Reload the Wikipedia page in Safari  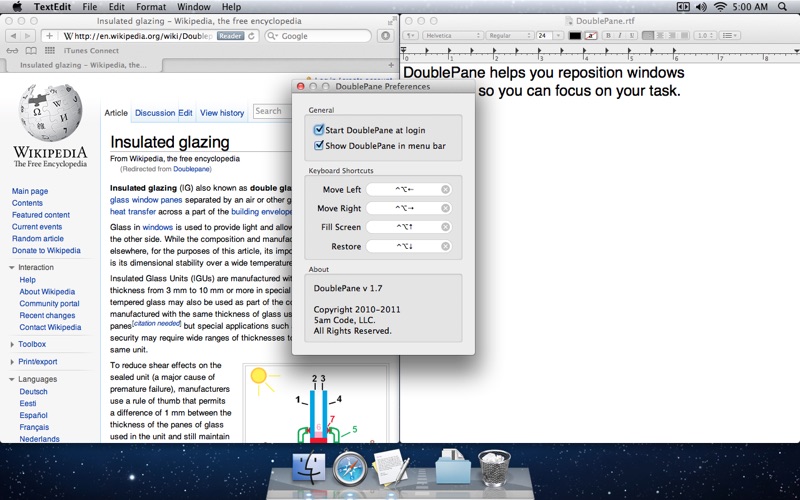[x=251, y=36]
